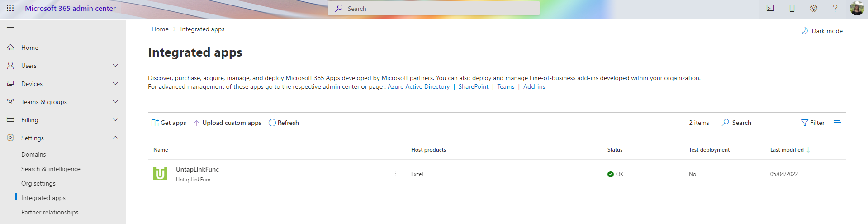
Task: Expand the Users section chevron
Action: [115, 66]
